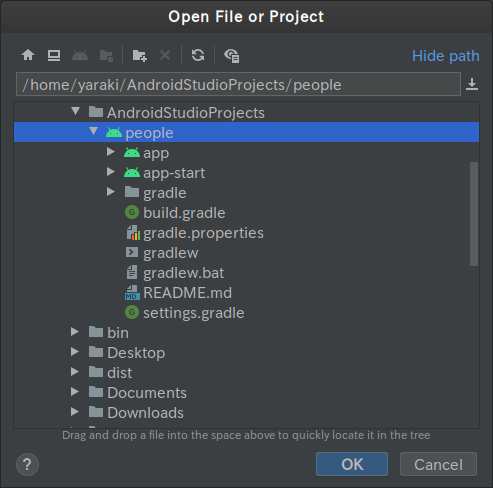Confirm with the OK button

(x=352, y=464)
